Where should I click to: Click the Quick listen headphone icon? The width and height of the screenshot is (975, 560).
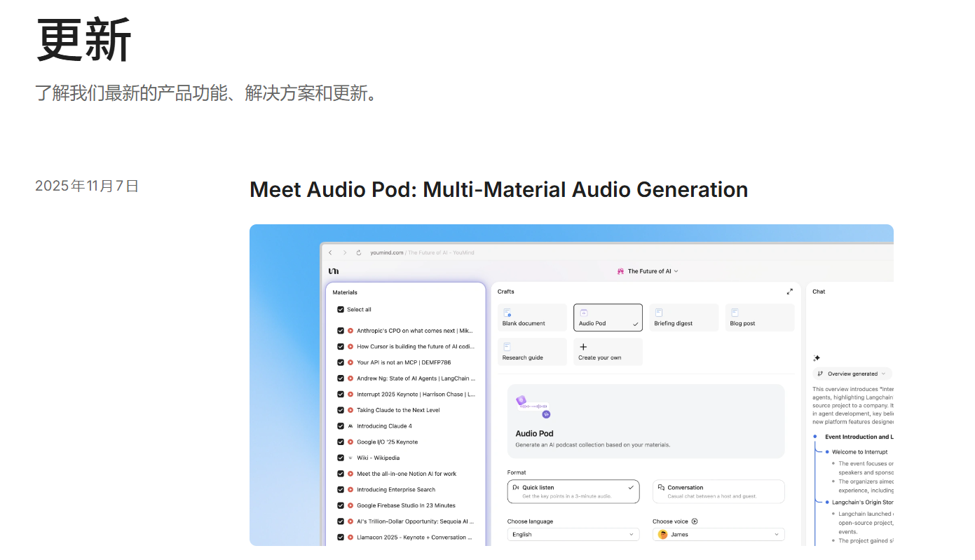coord(516,487)
